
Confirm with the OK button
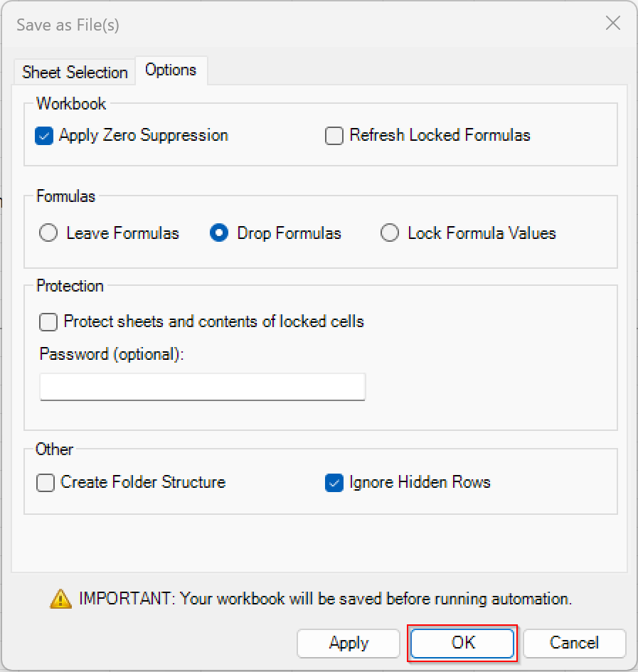tap(462, 643)
